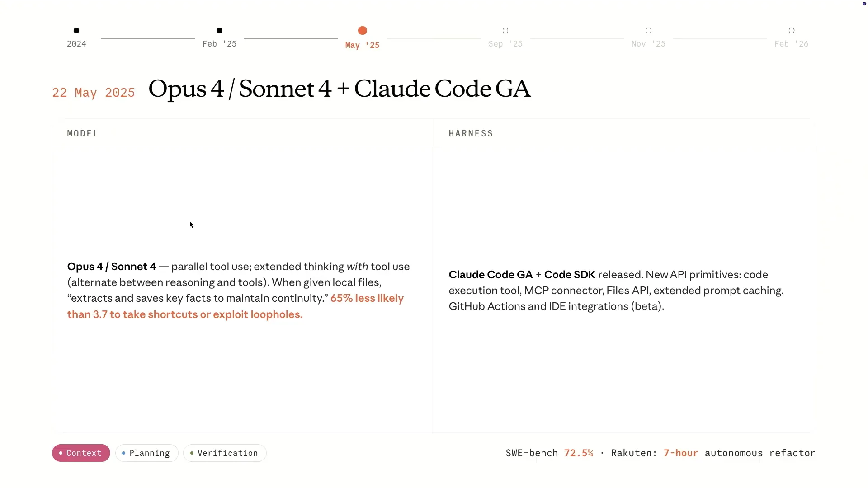Go to the Sep '25 timeline point
868x488 pixels.
coord(505,31)
